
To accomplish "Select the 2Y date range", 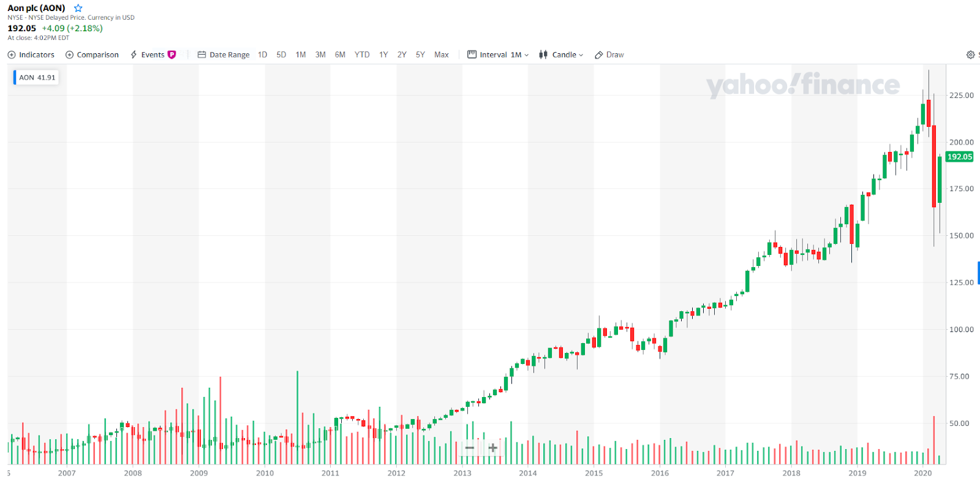I will (402, 55).
